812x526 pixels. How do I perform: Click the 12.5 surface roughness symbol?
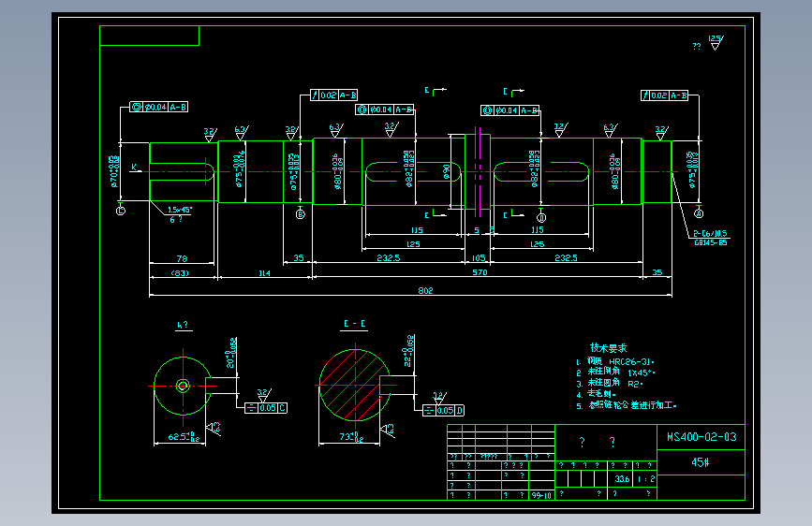coord(716,42)
